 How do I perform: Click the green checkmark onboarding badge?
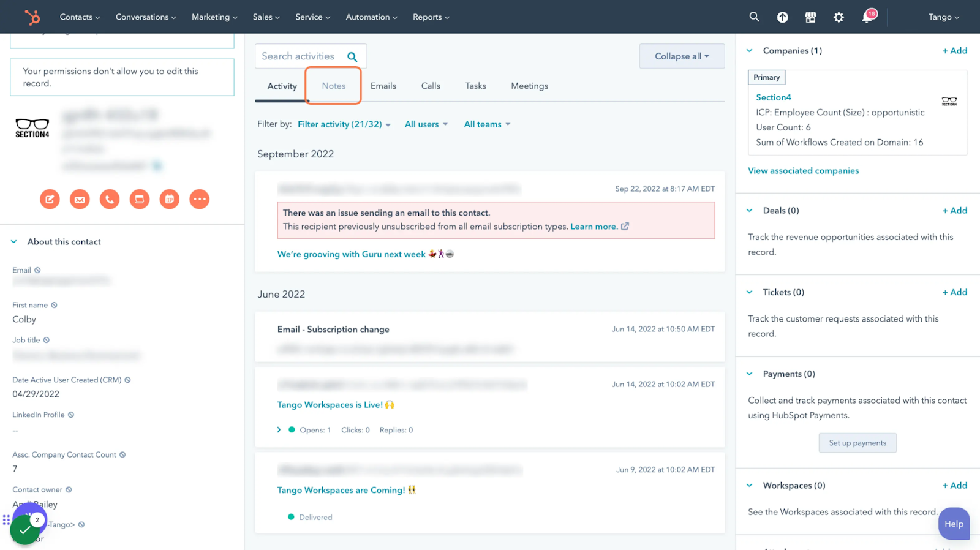(x=24, y=530)
